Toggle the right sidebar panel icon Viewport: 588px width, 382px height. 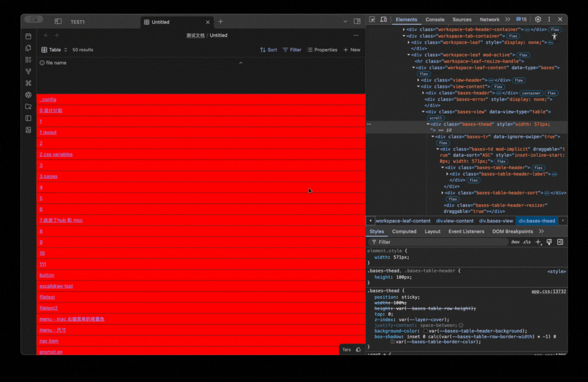point(357,21)
